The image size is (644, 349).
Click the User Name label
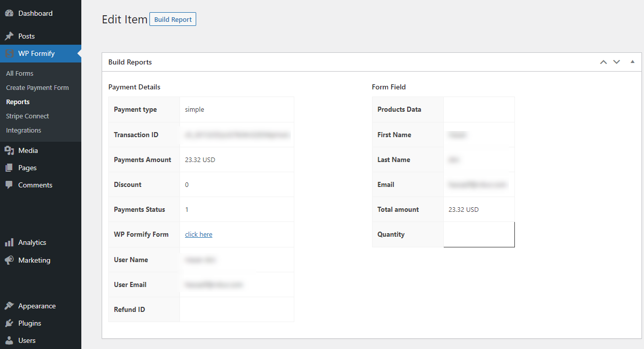131,260
